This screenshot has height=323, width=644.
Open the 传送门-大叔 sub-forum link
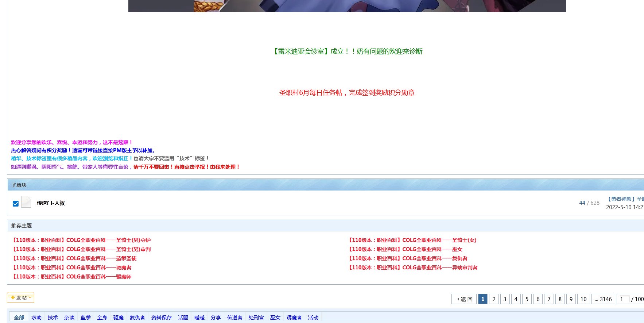click(x=51, y=203)
